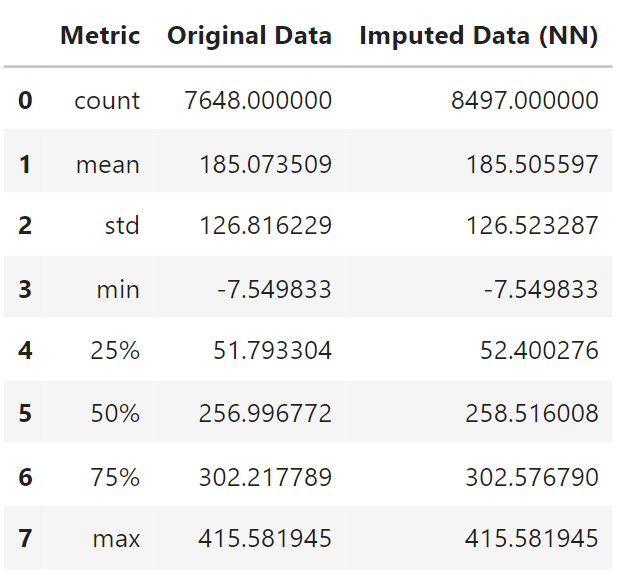The image size is (632, 577).
Task: Select the mean metric cell
Action: click(108, 163)
